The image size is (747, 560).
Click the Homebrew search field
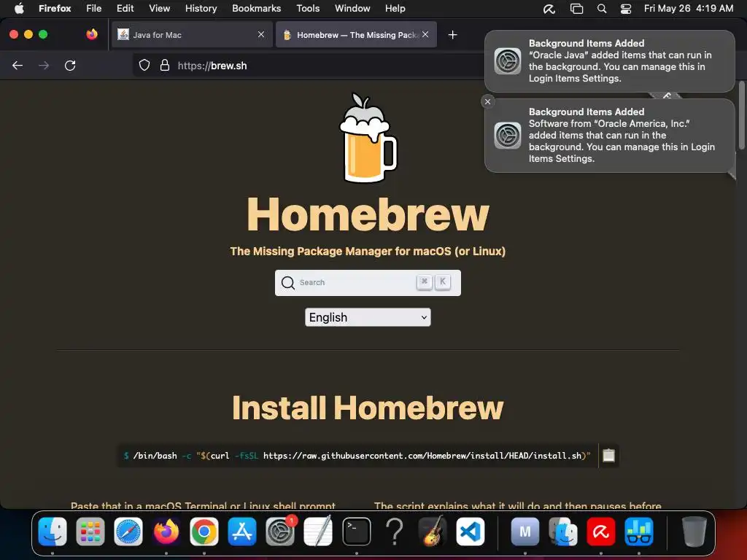pyautogui.click(x=368, y=283)
